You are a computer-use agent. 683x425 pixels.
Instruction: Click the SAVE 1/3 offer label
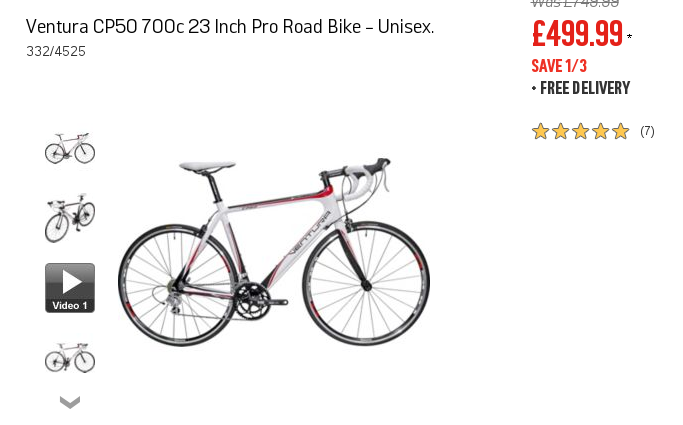(559, 66)
